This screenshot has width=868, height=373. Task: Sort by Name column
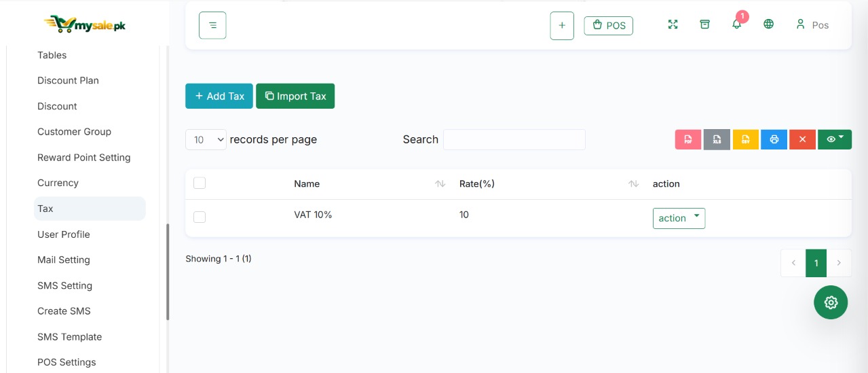tap(369, 183)
